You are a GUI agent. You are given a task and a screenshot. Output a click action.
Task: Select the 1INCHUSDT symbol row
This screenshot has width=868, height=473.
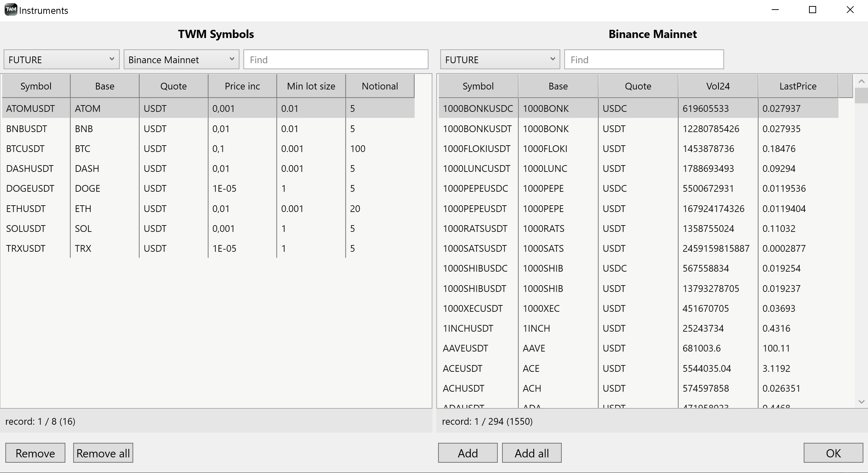(638, 328)
